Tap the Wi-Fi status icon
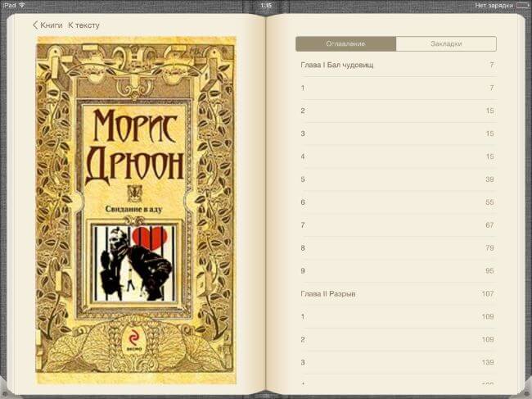Image resolution: width=532 pixels, height=399 pixels. coord(22,5)
